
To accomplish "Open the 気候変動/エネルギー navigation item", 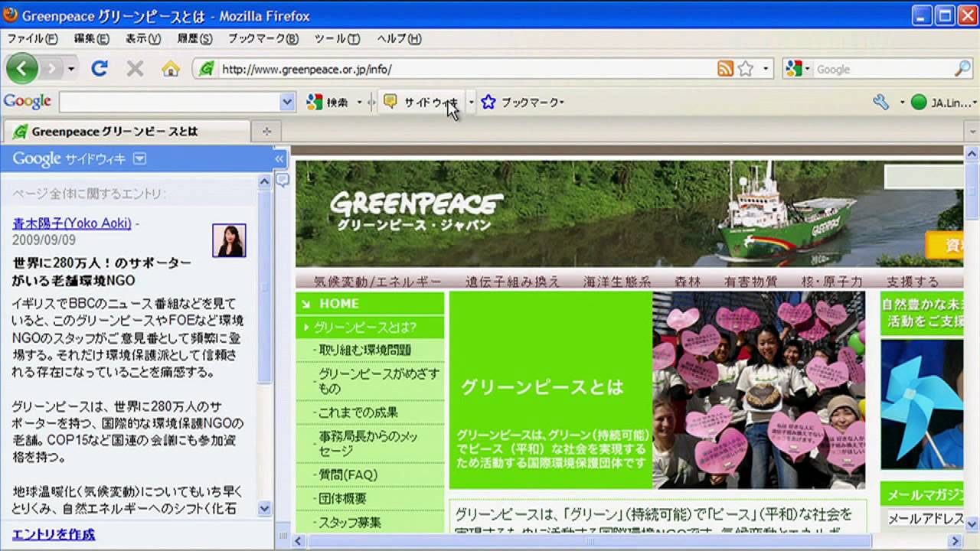I will tap(377, 282).
